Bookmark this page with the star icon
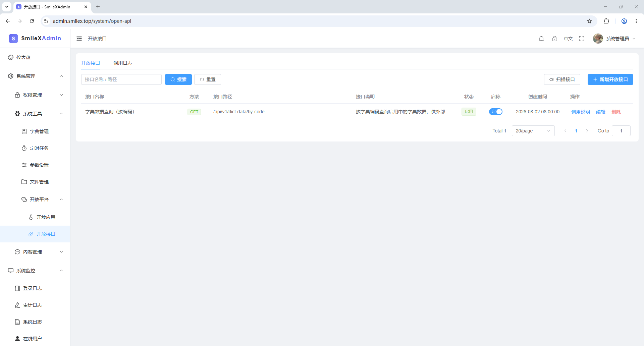Image resolution: width=644 pixels, height=346 pixels. [x=589, y=21]
